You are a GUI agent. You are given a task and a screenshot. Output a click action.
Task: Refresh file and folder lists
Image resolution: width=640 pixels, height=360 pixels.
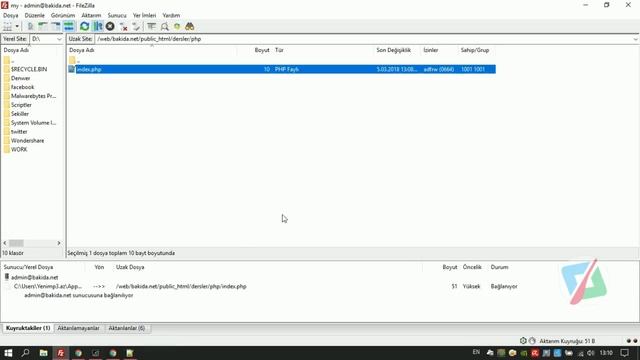[84, 27]
